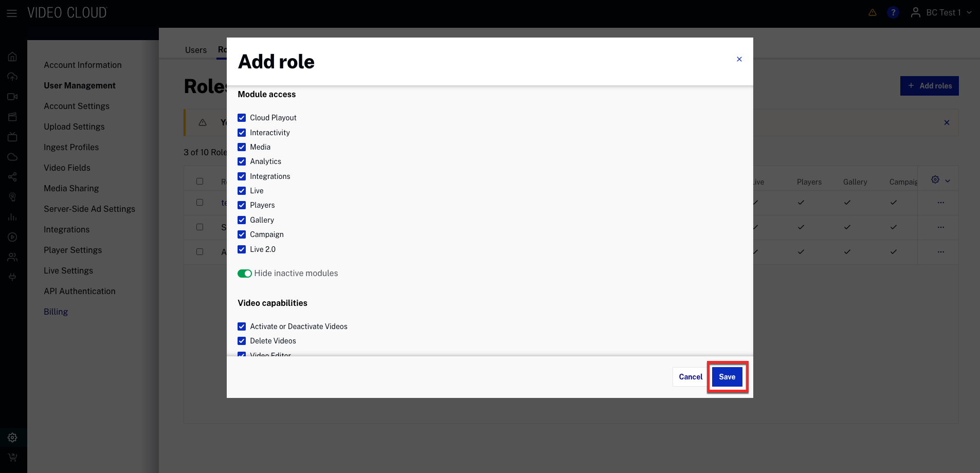Viewport: 980px width, 473px height.
Task: Click the Save button
Action: coord(727,377)
